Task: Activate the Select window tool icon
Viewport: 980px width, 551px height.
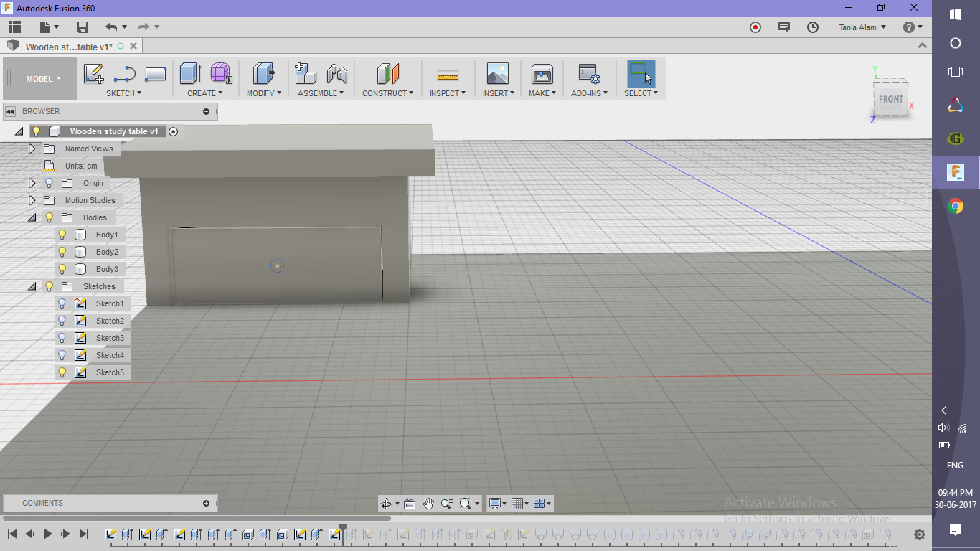Action: (x=641, y=74)
